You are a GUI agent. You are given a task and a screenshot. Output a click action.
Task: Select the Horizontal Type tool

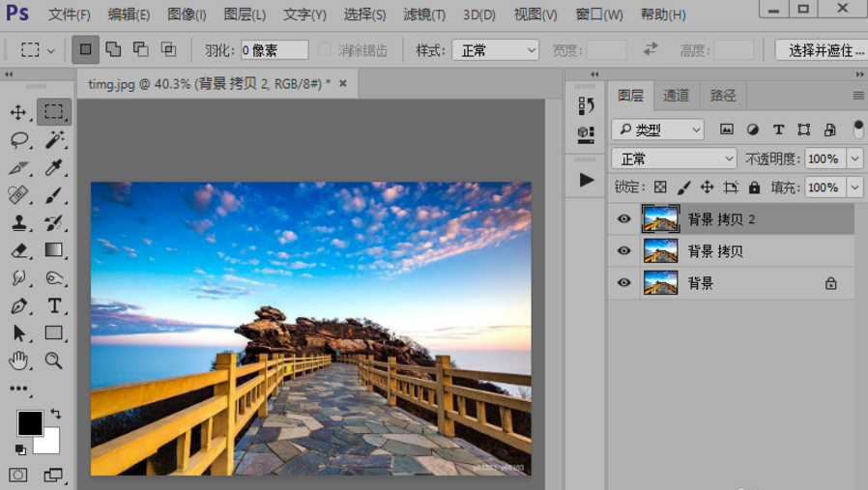[54, 306]
